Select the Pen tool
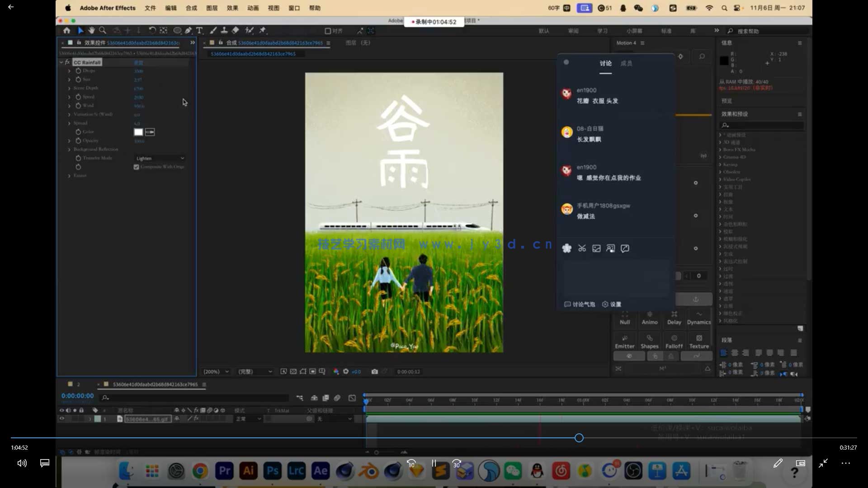This screenshot has height=488, width=868. (x=189, y=30)
